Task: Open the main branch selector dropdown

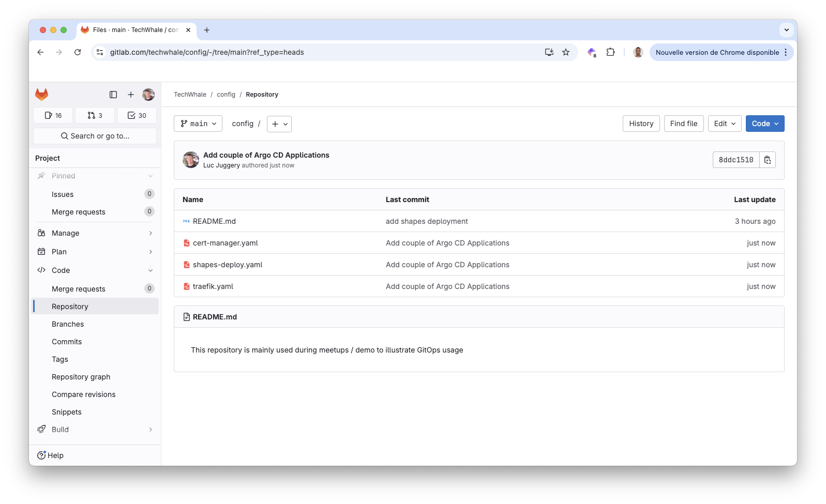Action: (198, 124)
